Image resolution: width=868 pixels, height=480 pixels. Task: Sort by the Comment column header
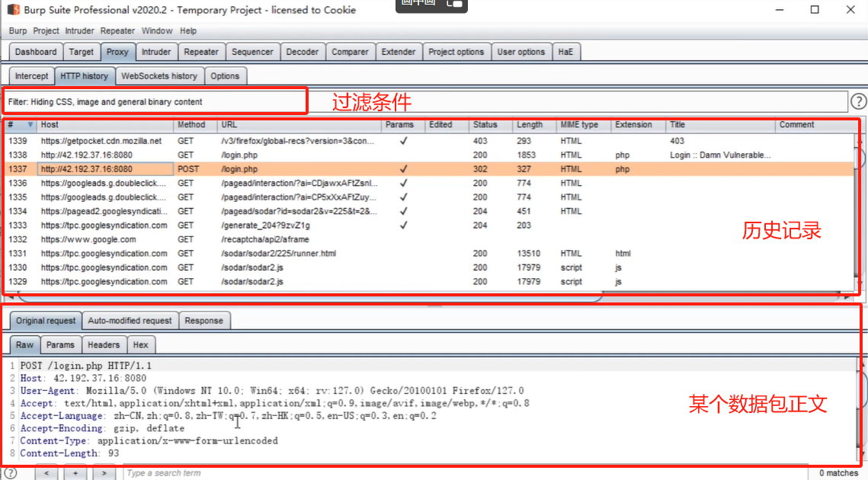click(816, 125)
